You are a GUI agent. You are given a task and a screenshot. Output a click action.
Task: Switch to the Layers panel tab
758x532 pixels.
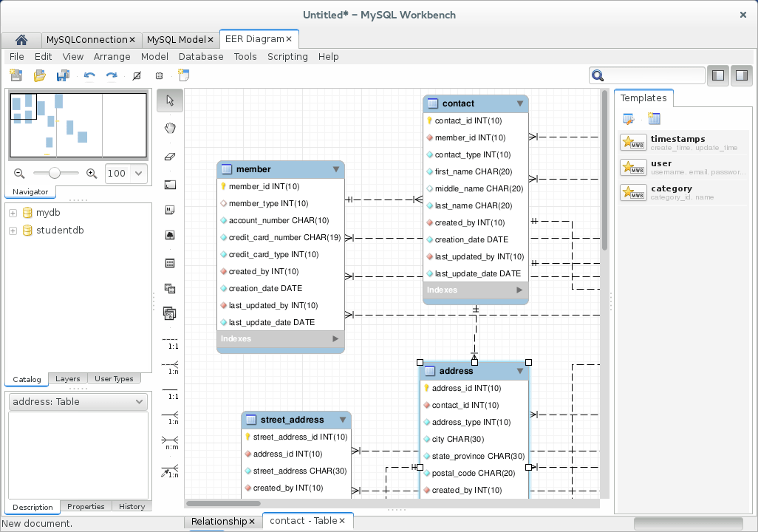[x=67, y=378]
